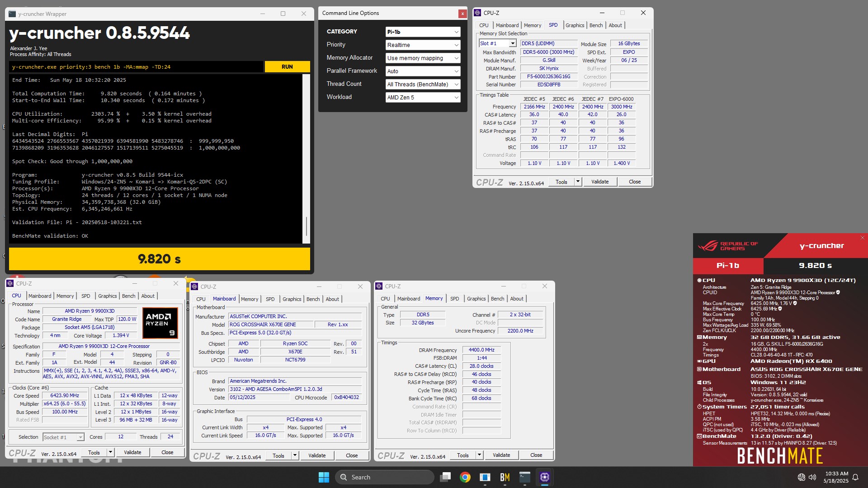Select Mainboard tab in CPU-Z SPD window
This screenshot has width=868, height=488.
tap(507, 25)
